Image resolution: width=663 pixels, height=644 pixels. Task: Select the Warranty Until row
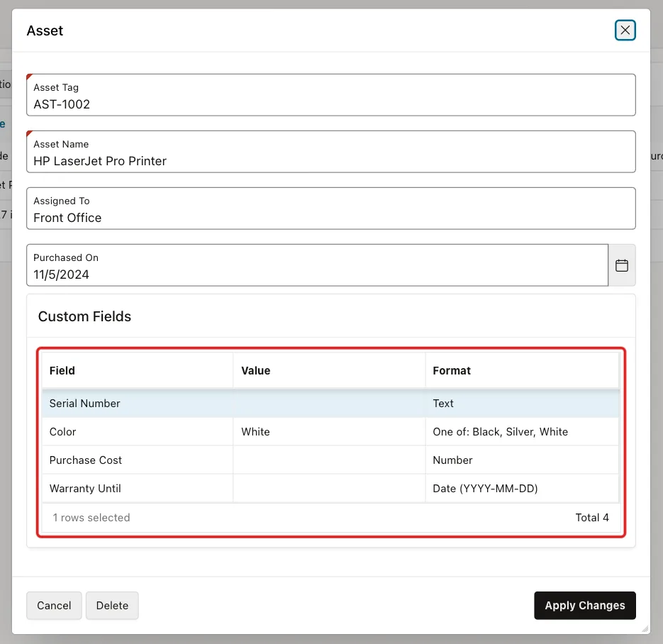330,489
